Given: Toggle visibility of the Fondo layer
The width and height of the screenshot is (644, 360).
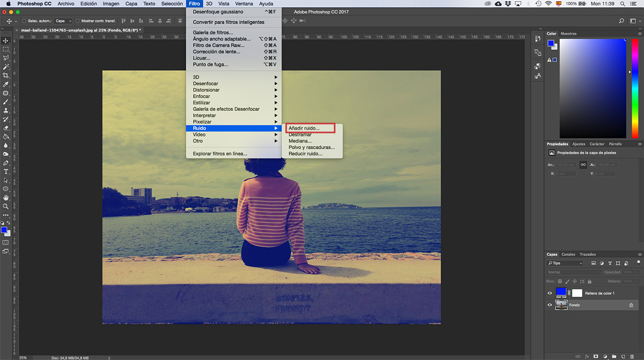Looking at the screenshot, I should [550, 305].
